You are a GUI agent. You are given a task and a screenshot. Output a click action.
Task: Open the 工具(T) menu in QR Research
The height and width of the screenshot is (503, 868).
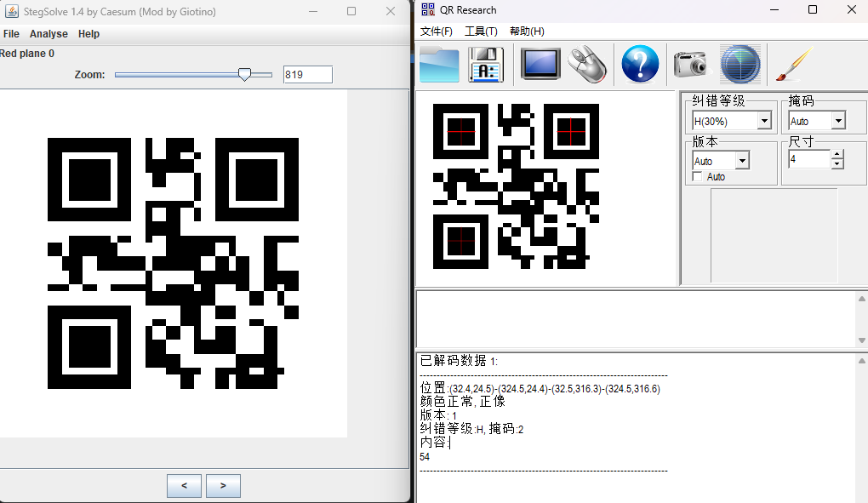pyautogui.click(x=481, y=31)
